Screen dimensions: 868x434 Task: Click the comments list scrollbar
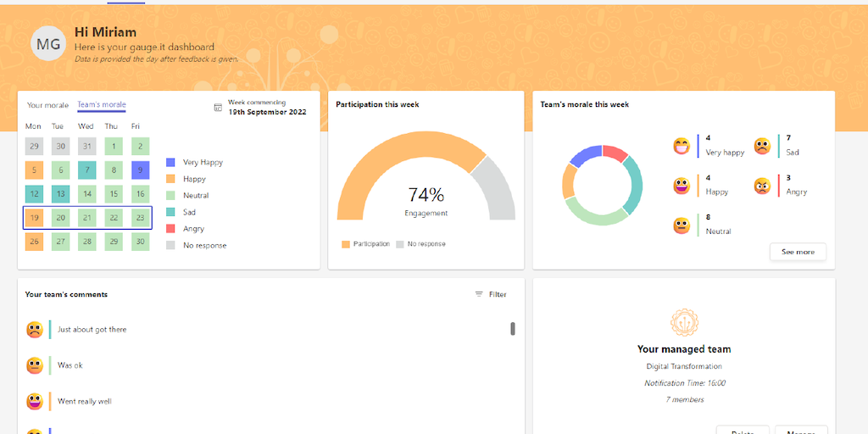point(513,329)
